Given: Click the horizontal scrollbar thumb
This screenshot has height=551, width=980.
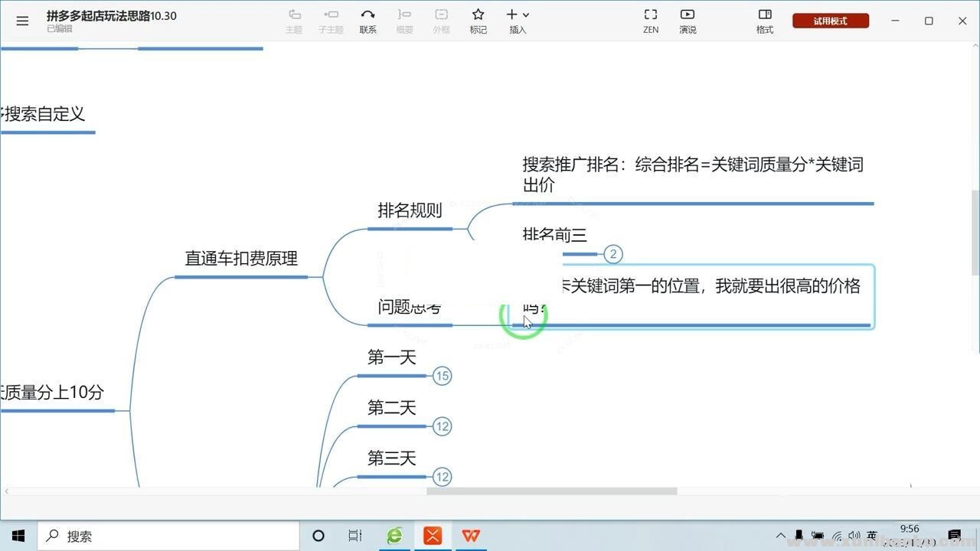Looking at the screenshot, I should 551,491.
